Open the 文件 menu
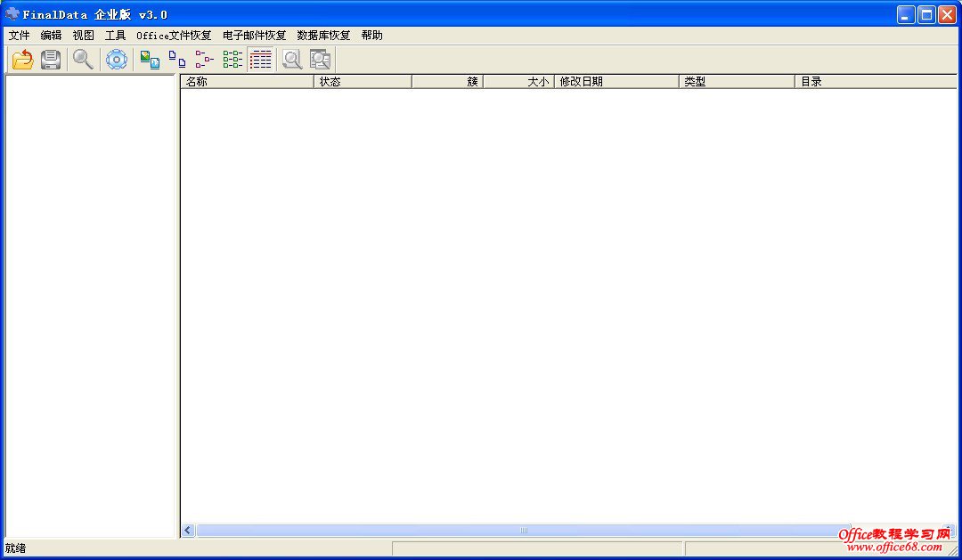Viewport: 962px width, 560px height. [x=20, y=35]
